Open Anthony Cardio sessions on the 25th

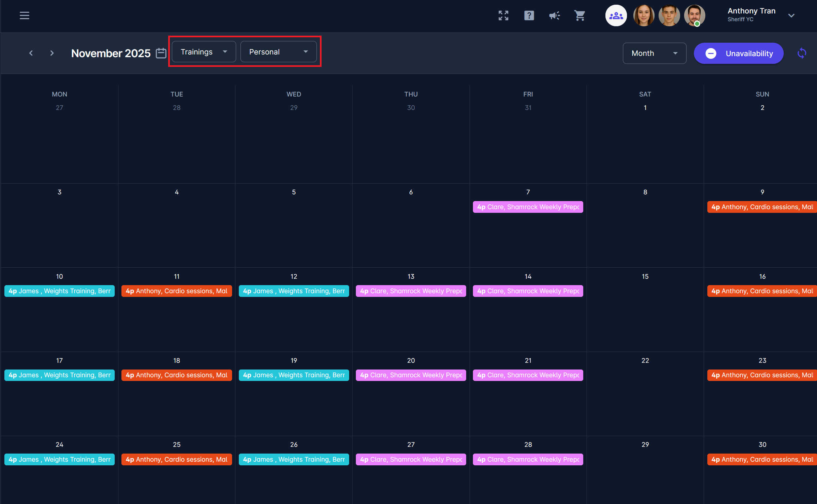(x=176, y=459)
